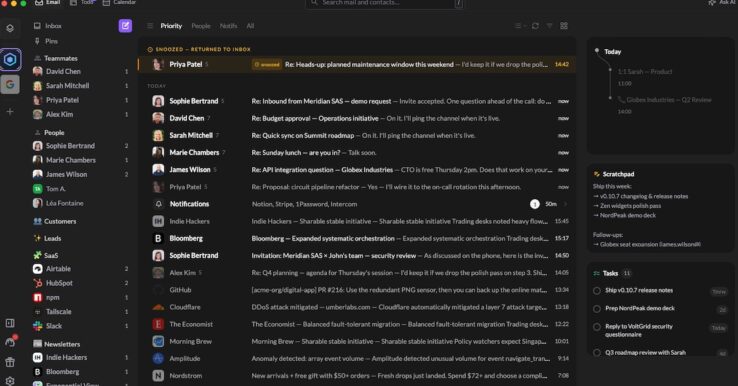Expand the Notifications row chevron

click(565, 204)
